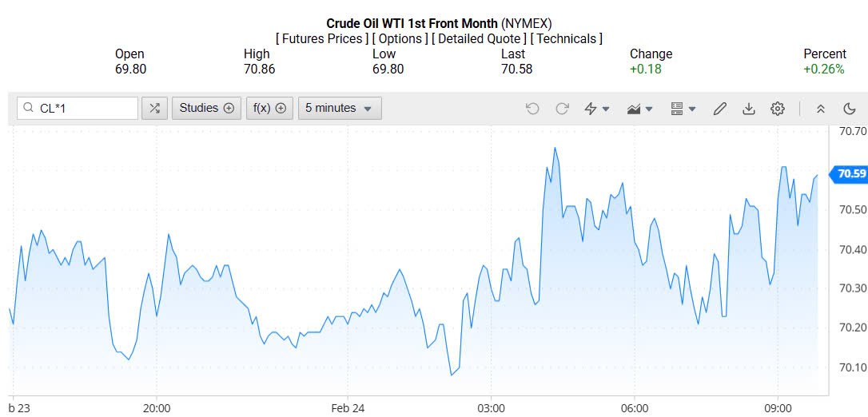Image resolution: width=868 pixels, height=417 pixels.
Task: Open the Studies menu
Action: point(206,109)
